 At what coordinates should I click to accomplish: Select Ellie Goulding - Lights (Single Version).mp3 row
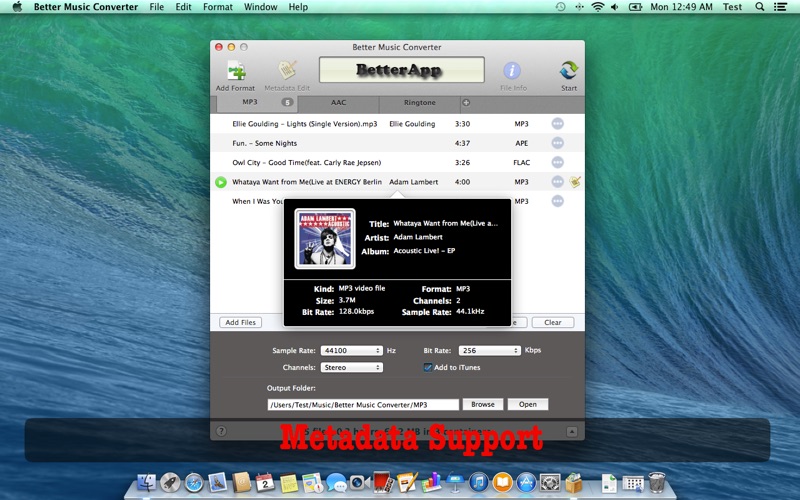pyautogui.click(x=397, y=123)
